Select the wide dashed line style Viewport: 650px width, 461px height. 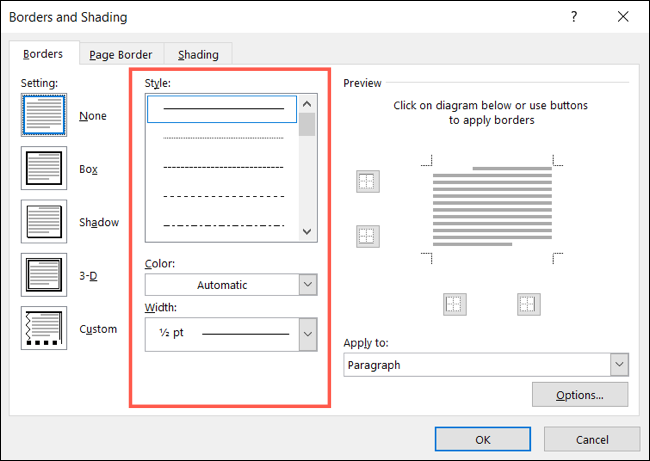coord(223,197)
